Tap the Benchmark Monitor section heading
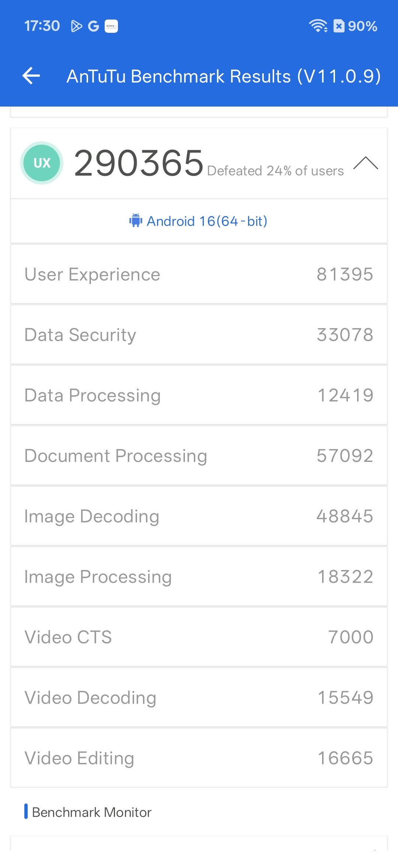This screenshot has width=398, height=868. 91,812
